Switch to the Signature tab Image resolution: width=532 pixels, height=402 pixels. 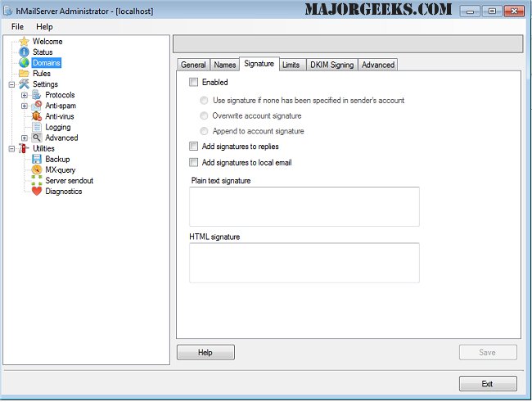tap(259, 64)
